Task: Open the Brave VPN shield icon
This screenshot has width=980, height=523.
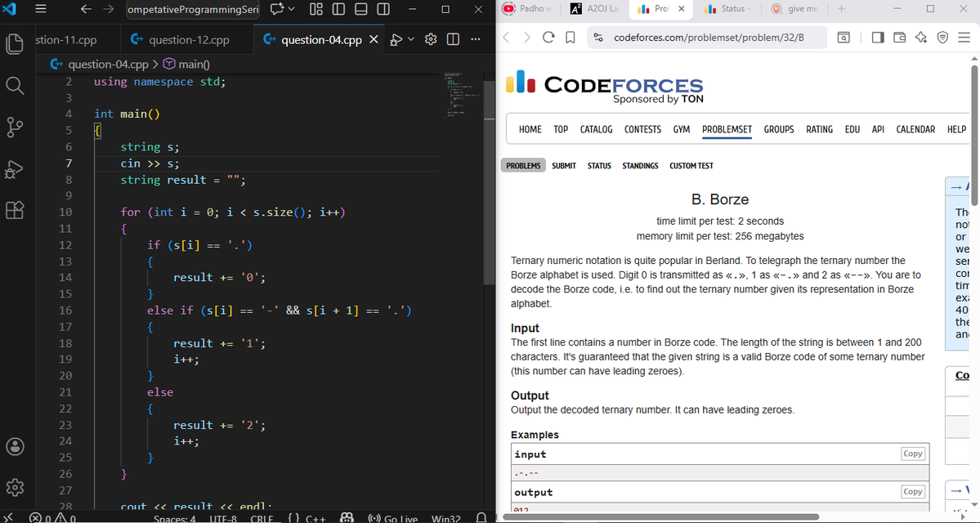Action: [x=942, y=38]
